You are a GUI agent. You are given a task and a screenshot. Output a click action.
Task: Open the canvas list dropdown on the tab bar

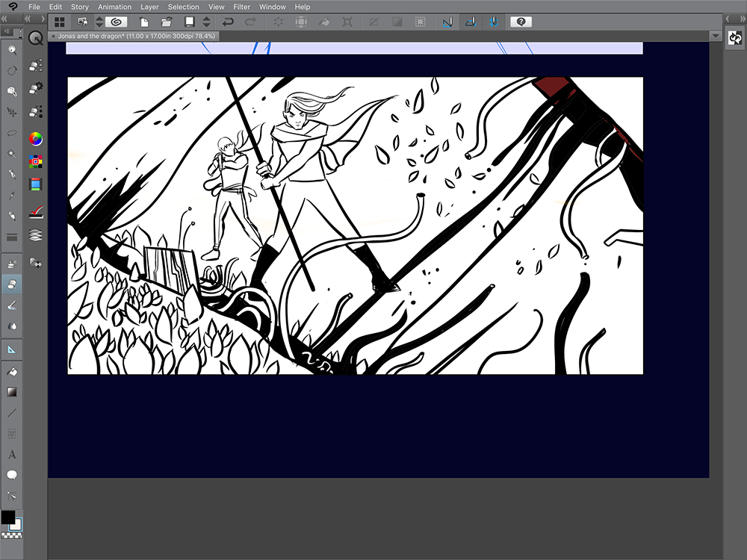click(716, 35)
